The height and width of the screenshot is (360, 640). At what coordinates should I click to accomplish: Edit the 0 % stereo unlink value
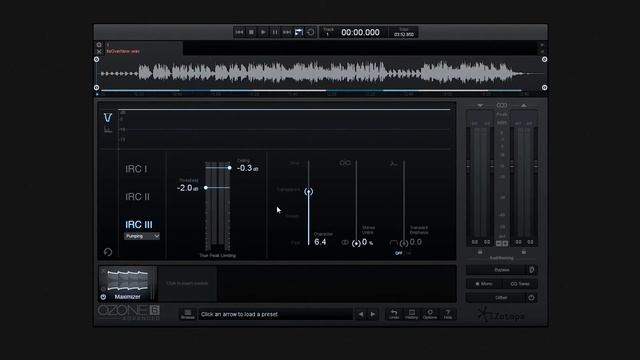(x=367, y=242)
